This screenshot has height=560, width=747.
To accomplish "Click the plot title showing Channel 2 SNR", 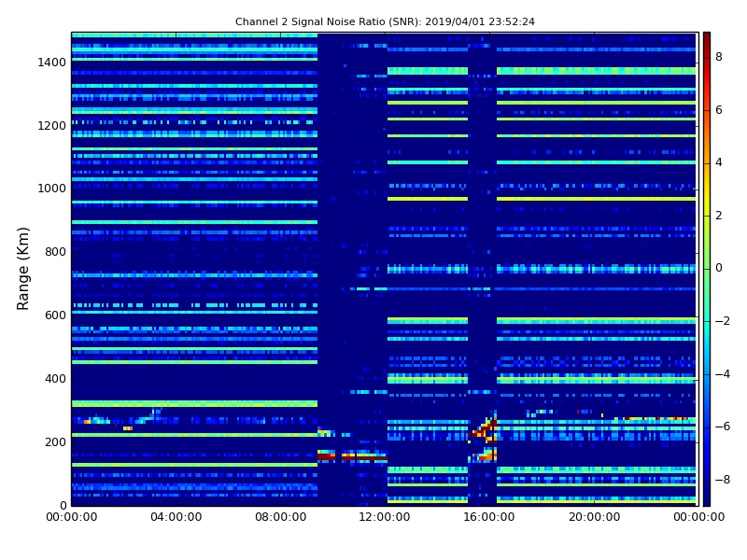I will 385,21.
